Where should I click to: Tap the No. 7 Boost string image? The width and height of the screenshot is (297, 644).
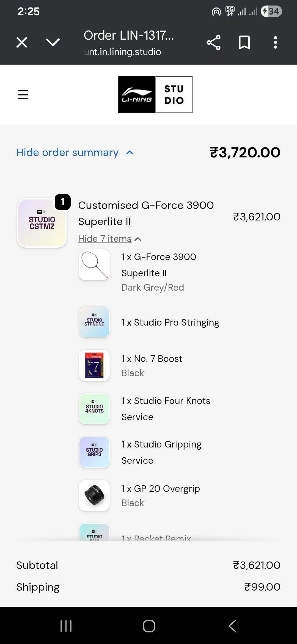point(94,365)
